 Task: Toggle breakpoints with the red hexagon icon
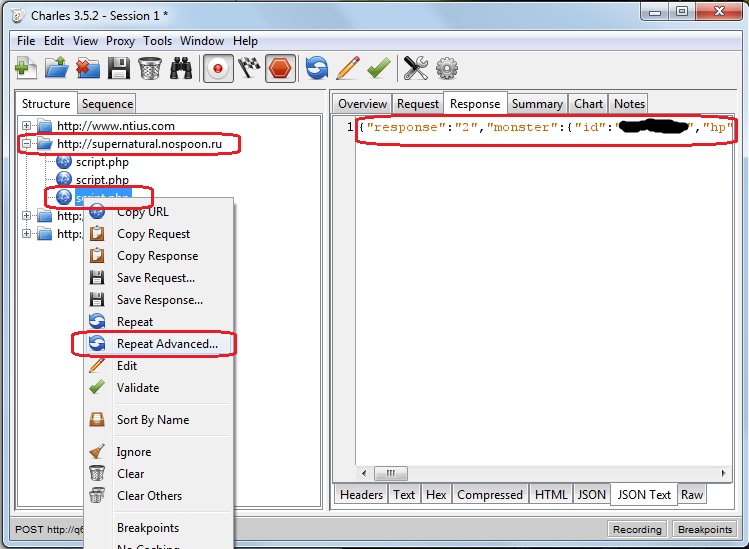(281, 68)
